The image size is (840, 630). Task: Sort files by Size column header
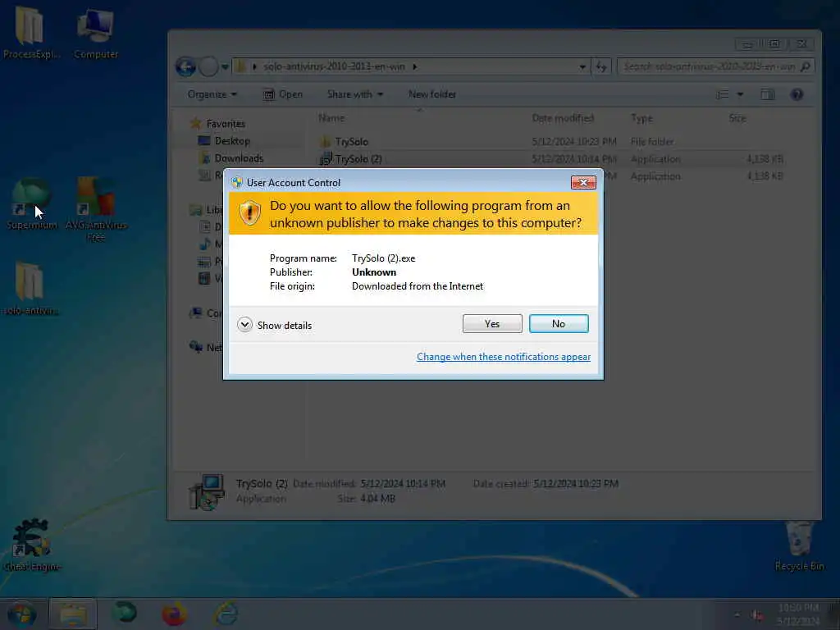click(x=737, y=118)
